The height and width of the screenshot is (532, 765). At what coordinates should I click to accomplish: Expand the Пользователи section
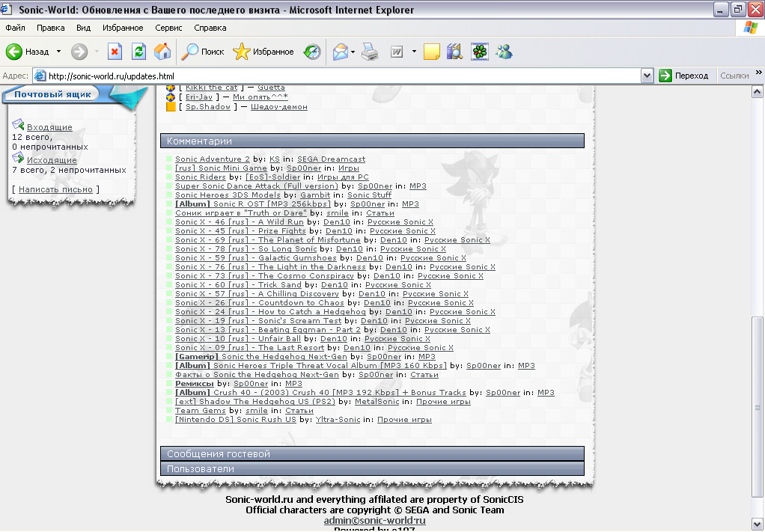pos(372,469)
